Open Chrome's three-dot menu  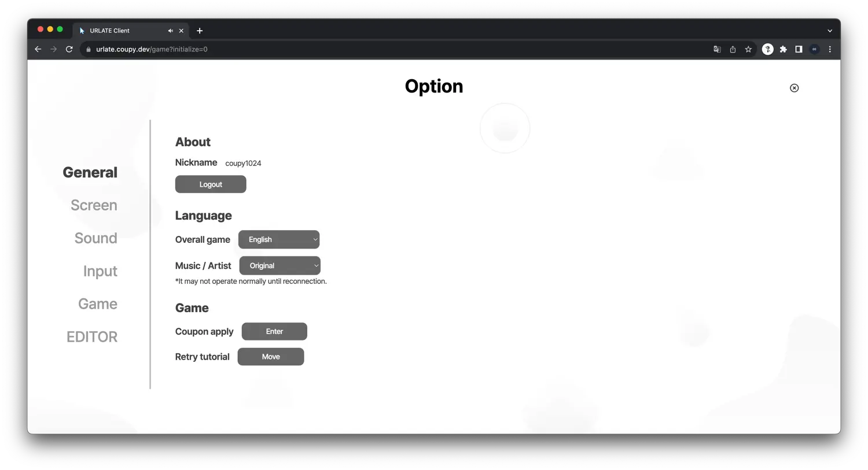pos(830,49)
